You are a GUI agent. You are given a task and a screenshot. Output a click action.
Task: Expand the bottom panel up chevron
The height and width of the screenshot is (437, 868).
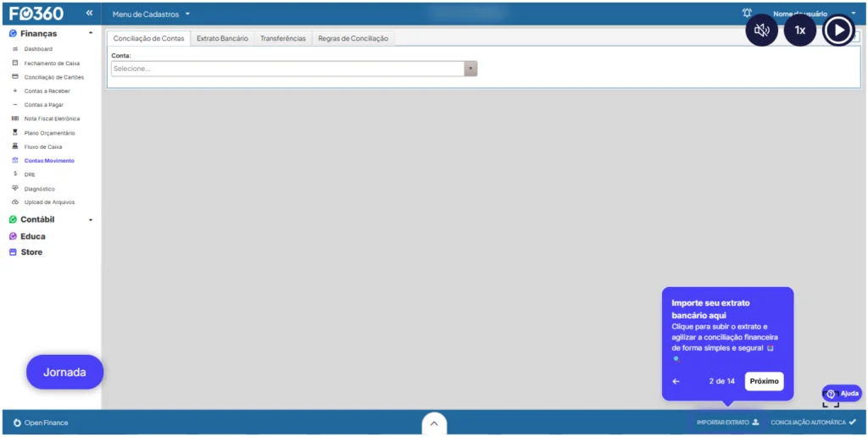click(x=434, y=423)
